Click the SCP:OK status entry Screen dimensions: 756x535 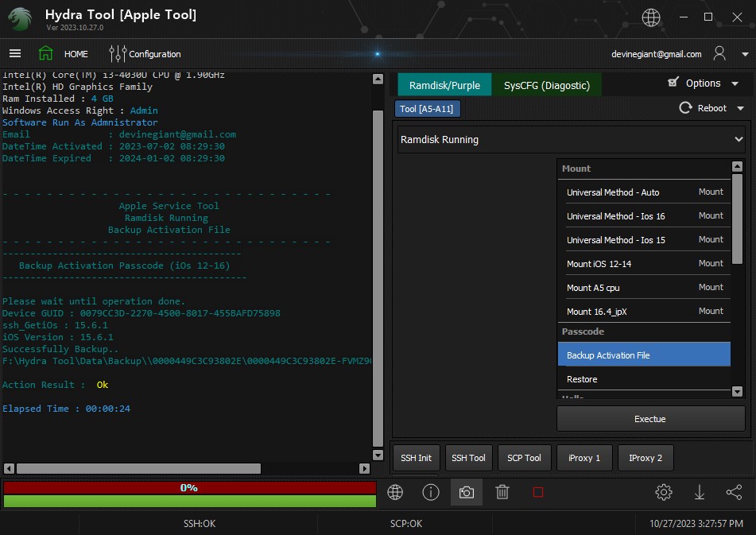point(406,523)
